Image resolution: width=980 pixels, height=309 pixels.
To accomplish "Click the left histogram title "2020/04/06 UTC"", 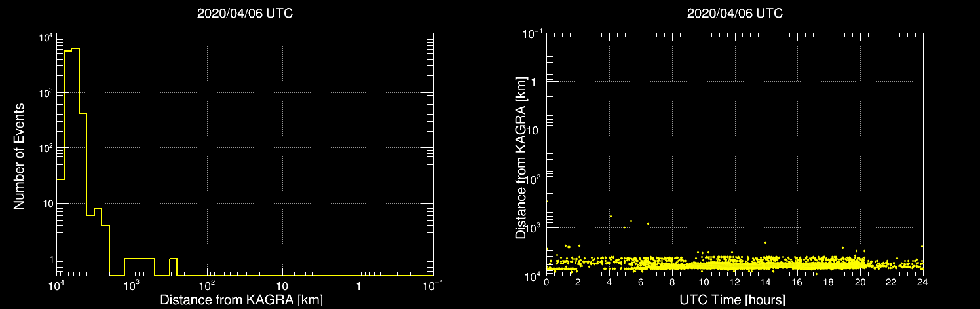I will [244, 13].
